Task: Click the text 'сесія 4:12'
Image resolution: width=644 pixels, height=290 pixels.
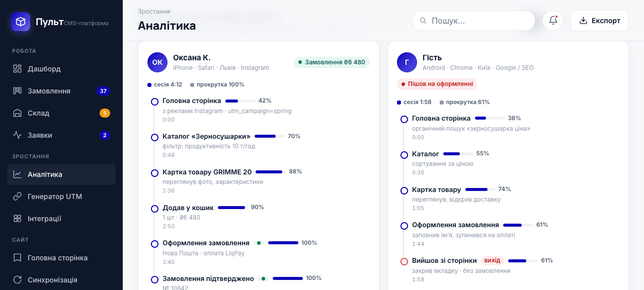Action: [x=168, y=84]
